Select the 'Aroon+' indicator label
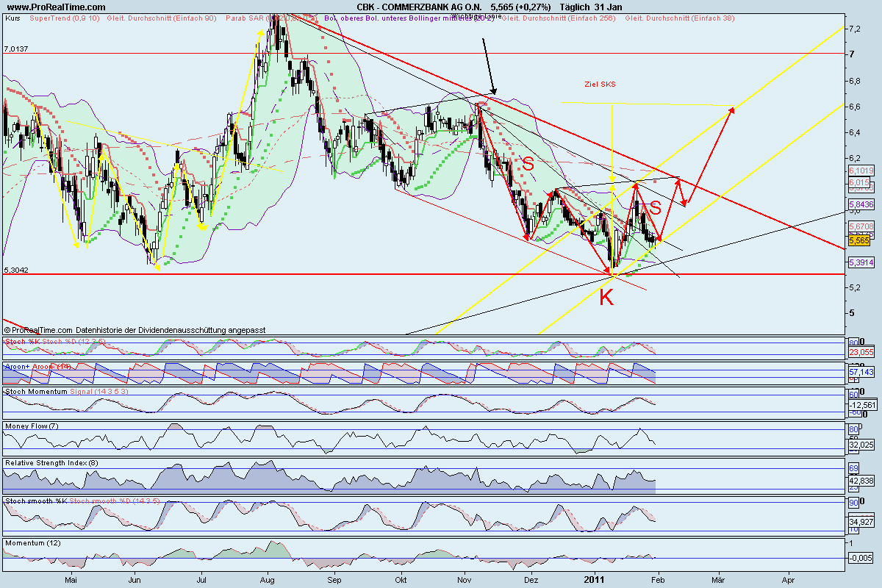This screenshot has width=882, height=588. pos(18,365)
